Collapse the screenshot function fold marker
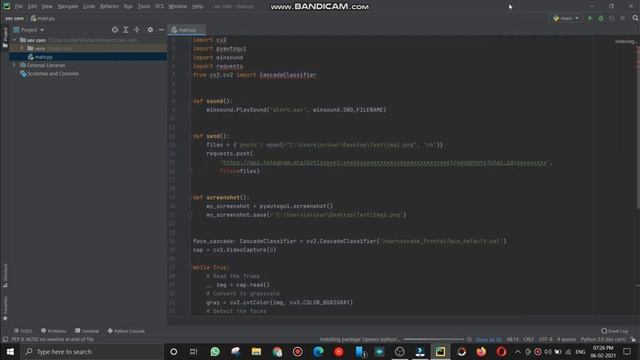Image resolution: width=640 pixels, height=360 pixels. [190, 198]
